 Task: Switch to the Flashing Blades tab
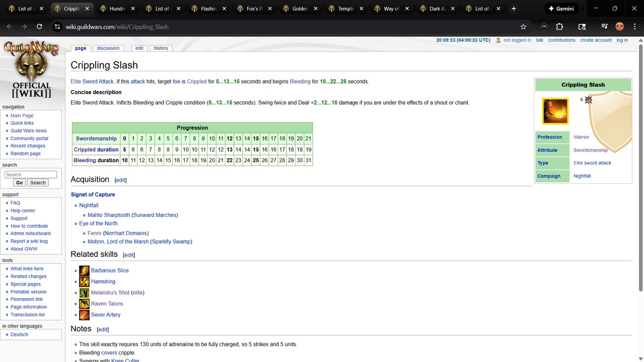coord(209,9)
